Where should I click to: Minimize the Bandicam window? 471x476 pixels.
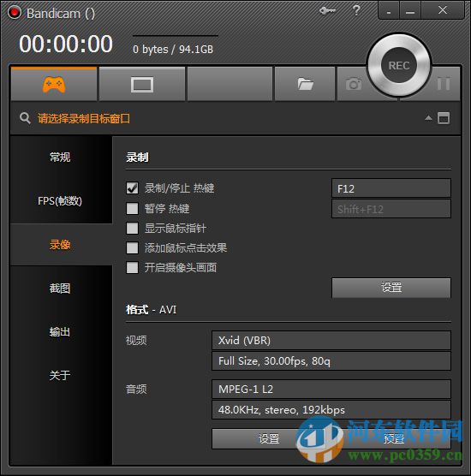(x=410, y=10)
